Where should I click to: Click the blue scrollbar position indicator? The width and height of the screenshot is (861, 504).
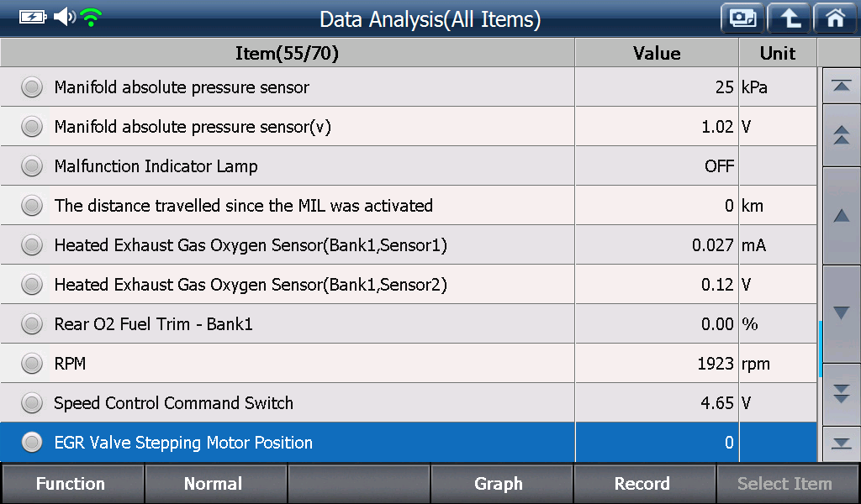coord(820,349)
